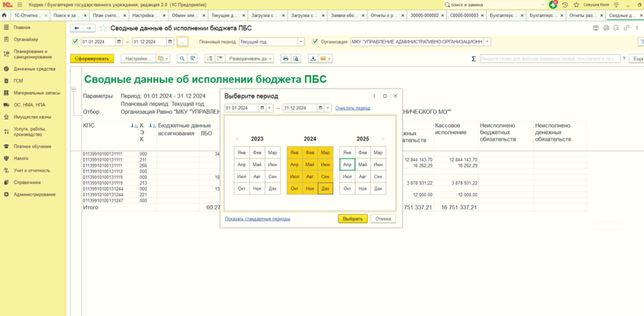The width and height of the screenshot is (644, 316).
Task: Go back with the left arrow button
Action: (77, 28)
